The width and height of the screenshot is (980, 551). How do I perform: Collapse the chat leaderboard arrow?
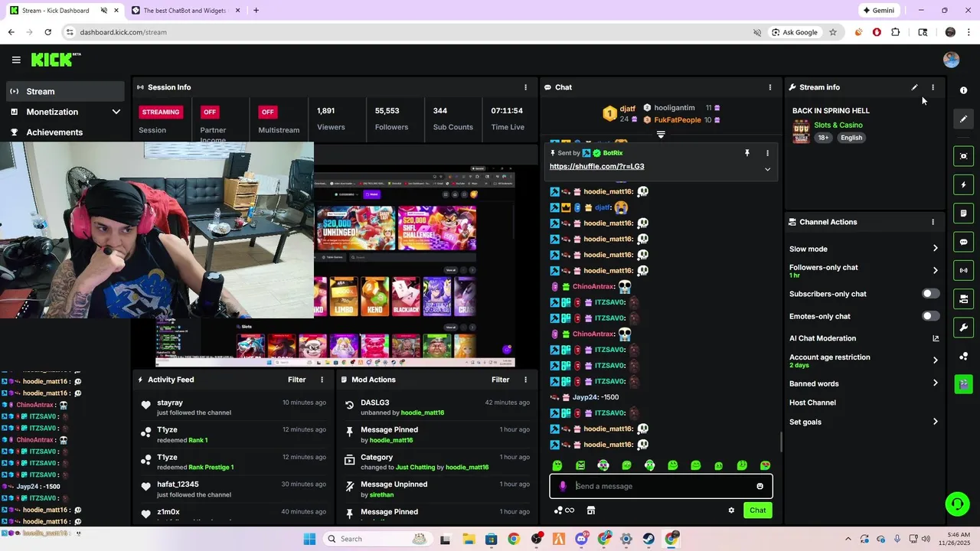[661, 135]
